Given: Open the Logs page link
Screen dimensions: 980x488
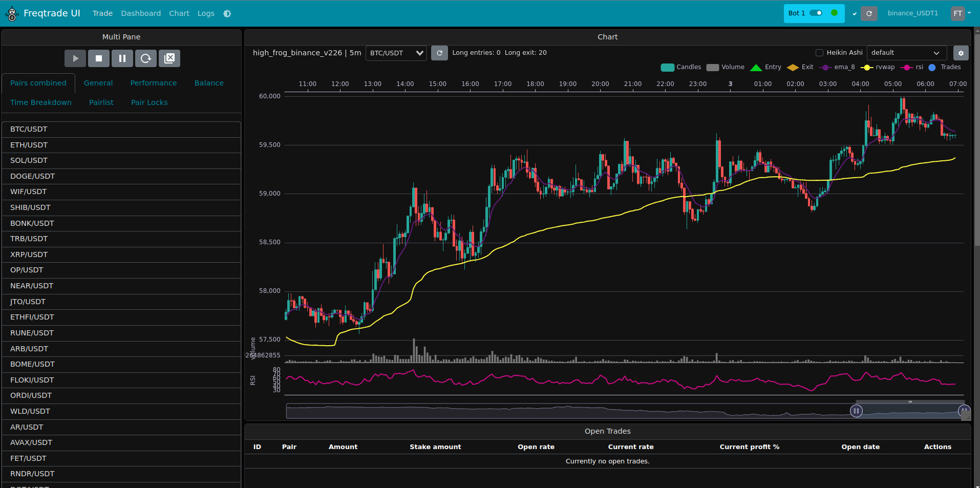Looking at the screenshot, I should click(206, 14).
